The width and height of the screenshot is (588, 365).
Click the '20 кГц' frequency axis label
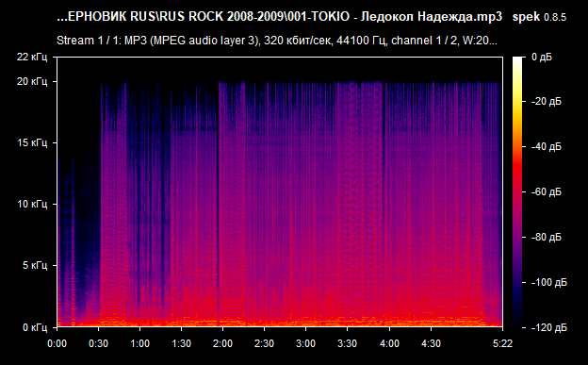click(32, 81)
